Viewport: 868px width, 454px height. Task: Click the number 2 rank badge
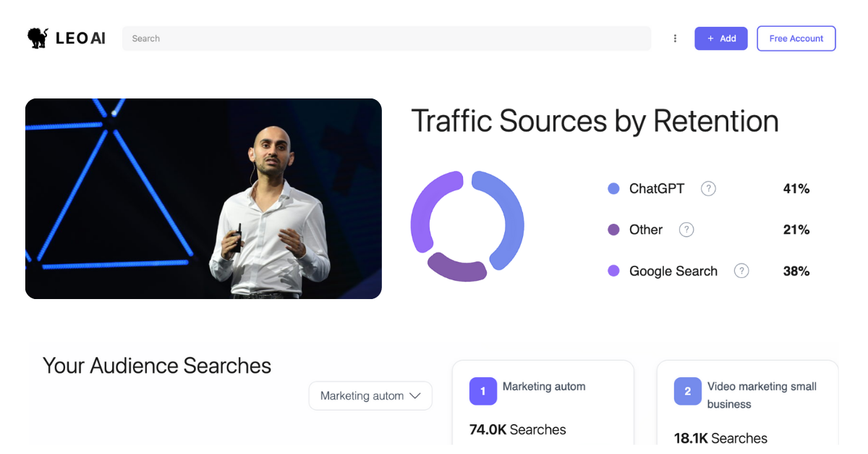point(687,391)
